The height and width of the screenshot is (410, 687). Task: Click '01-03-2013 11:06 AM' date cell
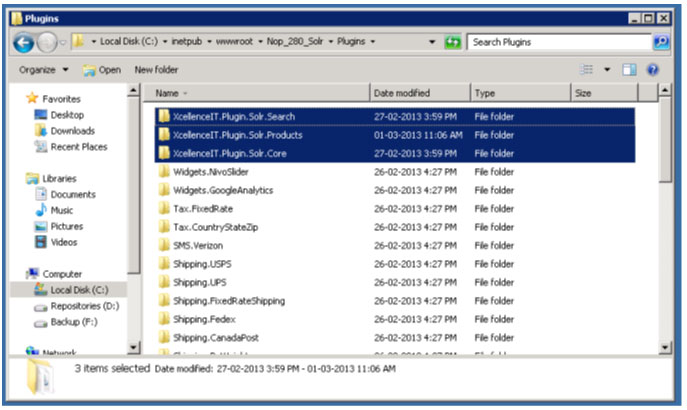pyautogui.click(x=418, y=135)
